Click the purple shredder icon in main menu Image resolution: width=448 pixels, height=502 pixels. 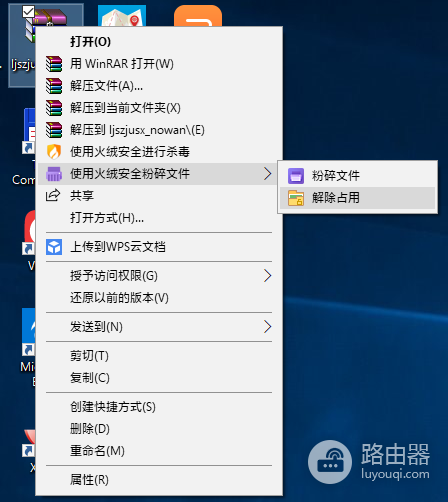[54, 174]
